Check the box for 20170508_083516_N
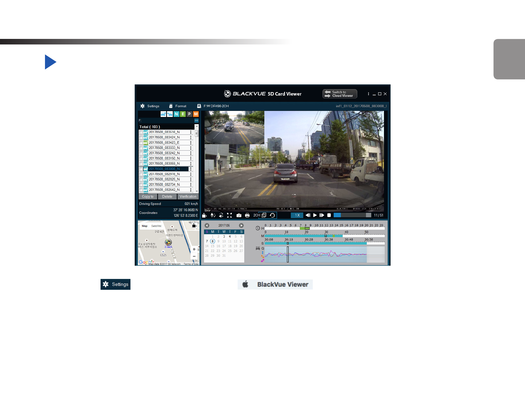This screenshot has height=420, width=525. point(141,132)
